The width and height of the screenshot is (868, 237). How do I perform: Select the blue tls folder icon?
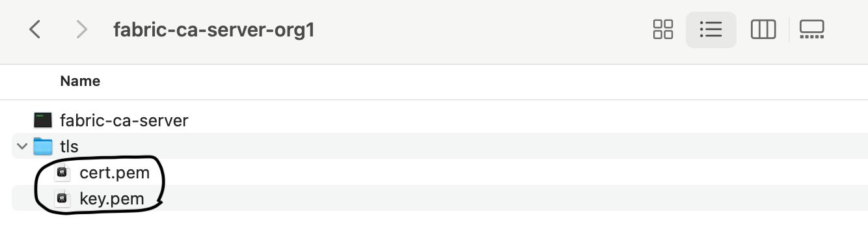pyautogui.click(x=43, y=146)
